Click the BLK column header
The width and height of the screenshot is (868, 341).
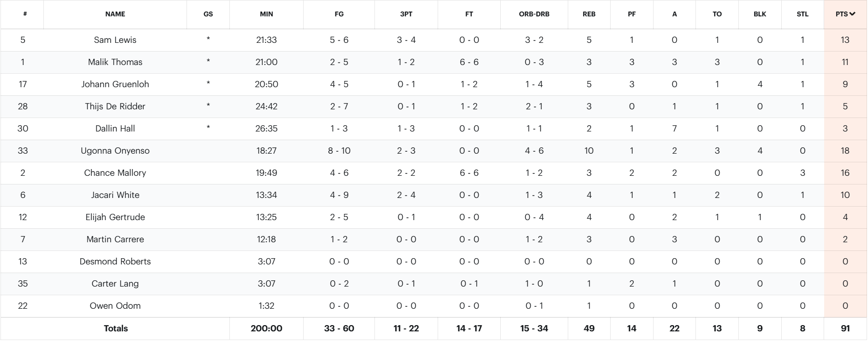[760, 14]
